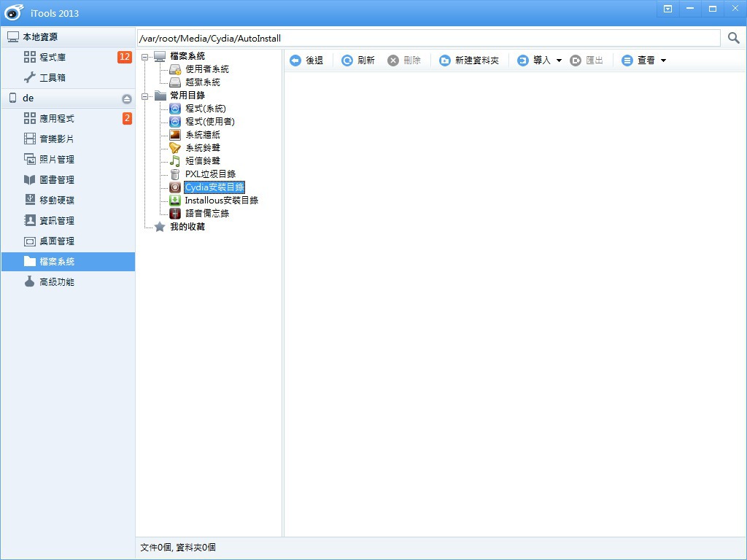Image resolution: width=747 pixels, height=560 pixels.
Task: Click the 匯出 export icon
Action: pyautogui.click(x=576, y=61)
